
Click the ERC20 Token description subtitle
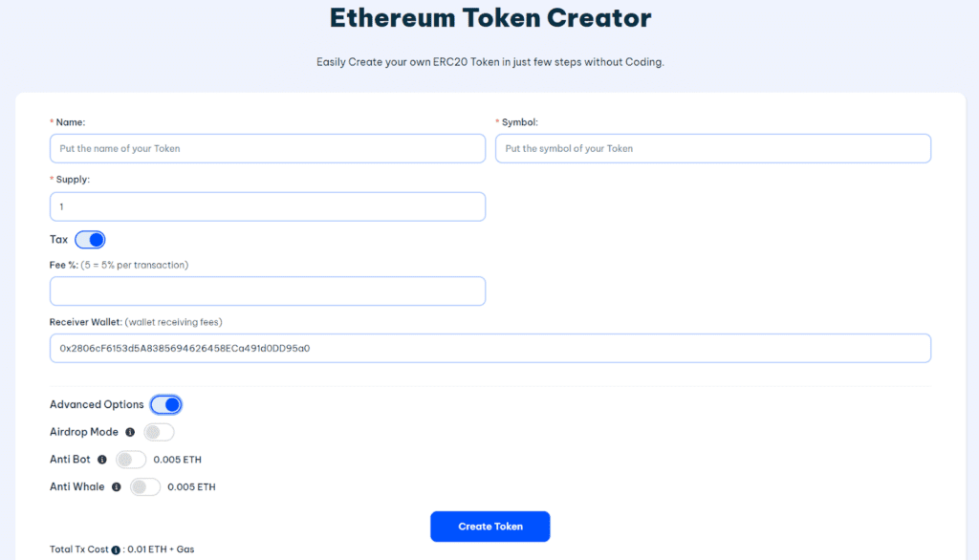pyautogui.click(x=489, y=61)
